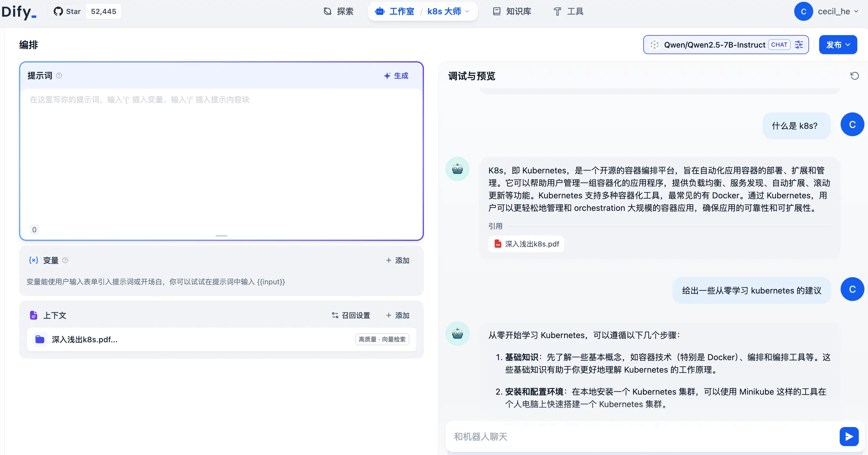
Task: Click the prompt editor resize handle
Action: click(x=221, y=236)
